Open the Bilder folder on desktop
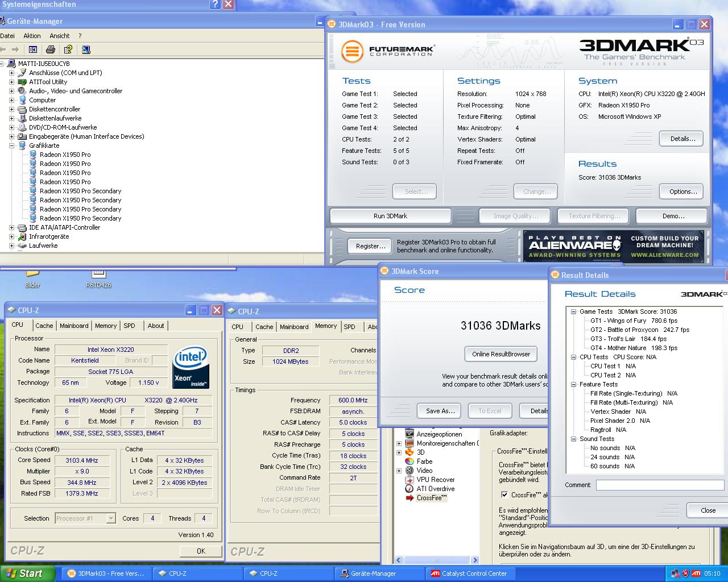This screenshot has width=728, height=582. tap(32, 278)
